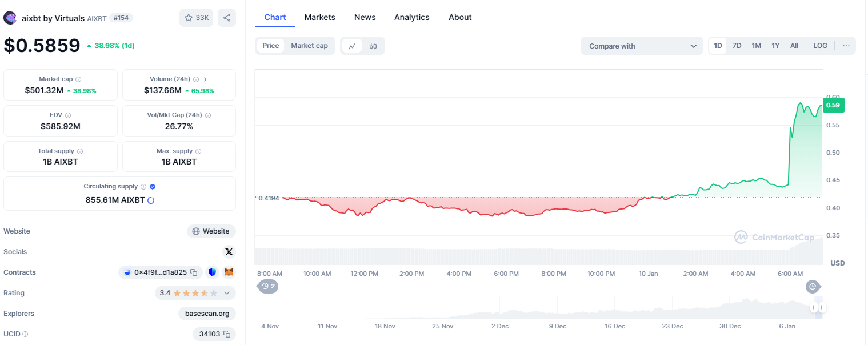Click the $137.66M volume value

162,90
